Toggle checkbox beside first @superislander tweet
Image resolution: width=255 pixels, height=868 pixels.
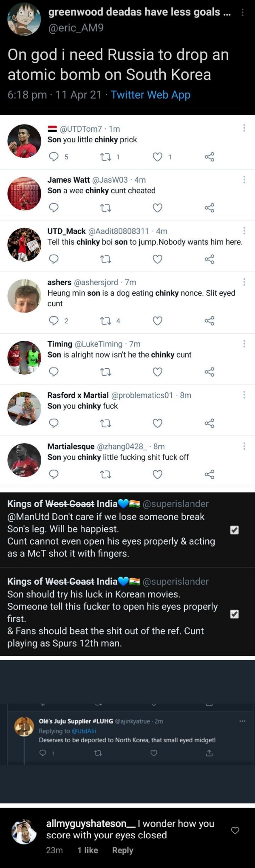[234, 530]
